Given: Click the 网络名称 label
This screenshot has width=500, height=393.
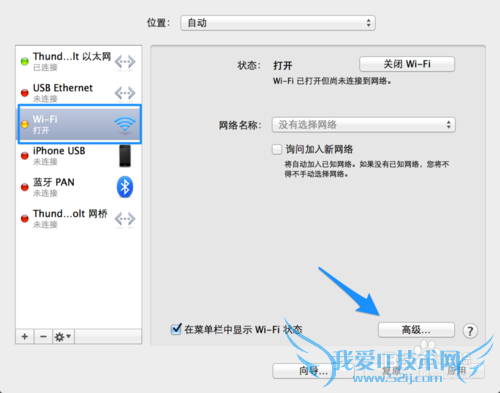Looking at the screenshot, I should point(240,125).
